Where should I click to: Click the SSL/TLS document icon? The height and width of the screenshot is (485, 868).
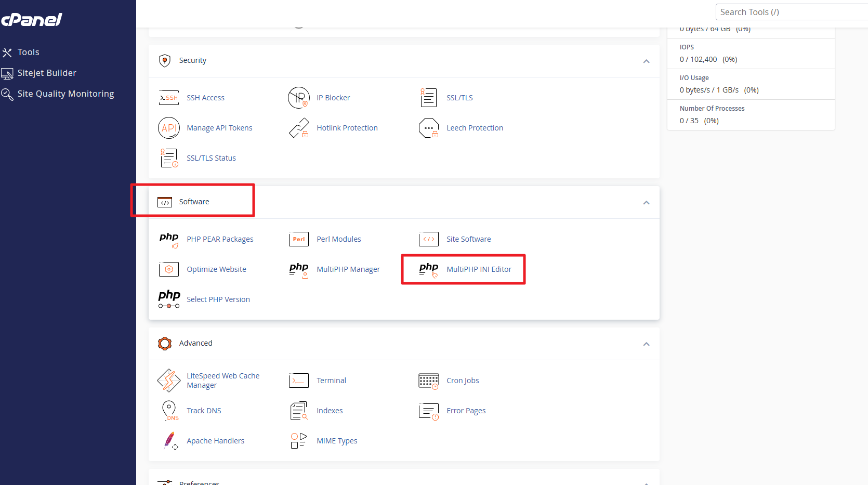coord(429,98)
